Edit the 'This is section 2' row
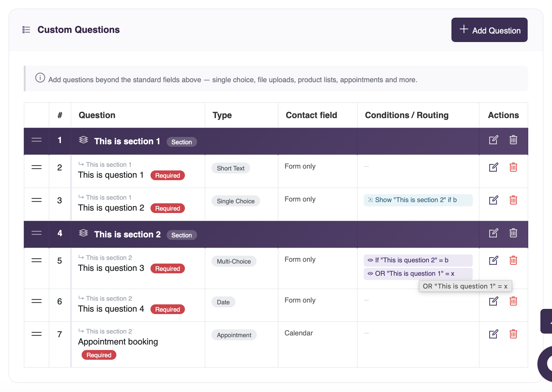 pyautogui.click(x=494, y=233)
